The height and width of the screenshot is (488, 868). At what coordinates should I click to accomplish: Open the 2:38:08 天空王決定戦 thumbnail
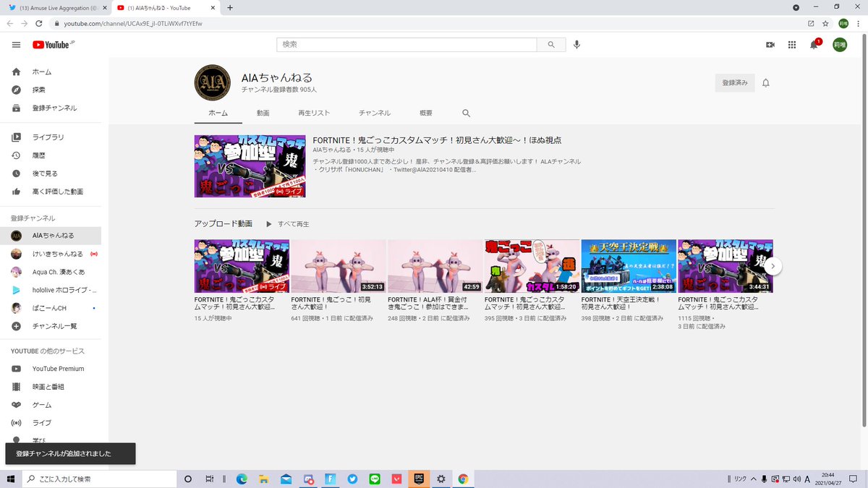pos(629,266)
